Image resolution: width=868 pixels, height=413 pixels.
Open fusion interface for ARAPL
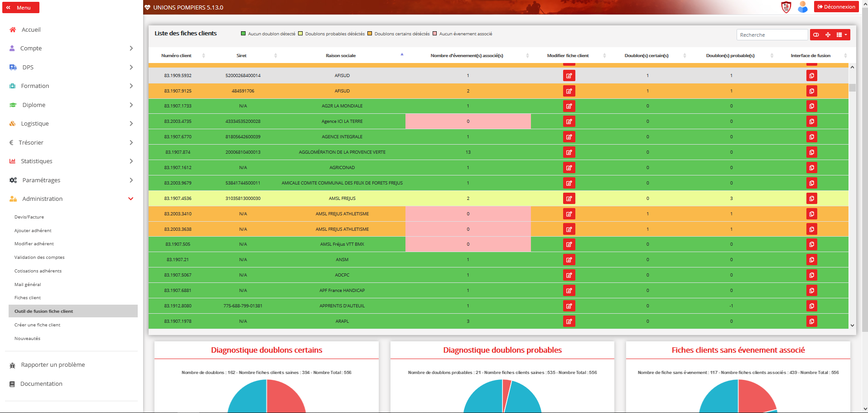(x=811, y=321)
